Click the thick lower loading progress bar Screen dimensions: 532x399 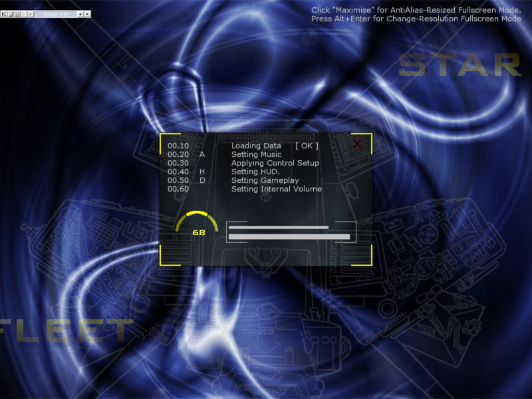tap(289, 237)
